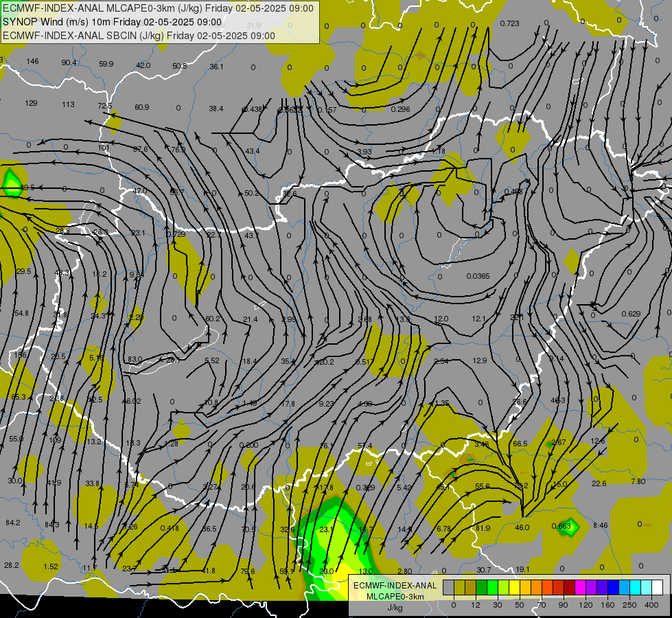Click map value 3.93
Viewport: 672px width, 618px height.
[x=364, y=152]
